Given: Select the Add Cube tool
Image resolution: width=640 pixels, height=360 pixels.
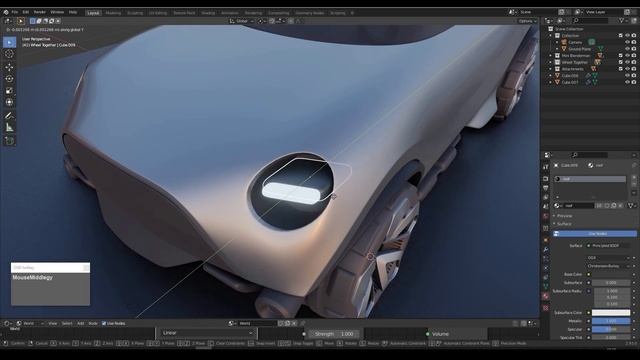Looking at the screenshot, I should [x=9, y=141].
